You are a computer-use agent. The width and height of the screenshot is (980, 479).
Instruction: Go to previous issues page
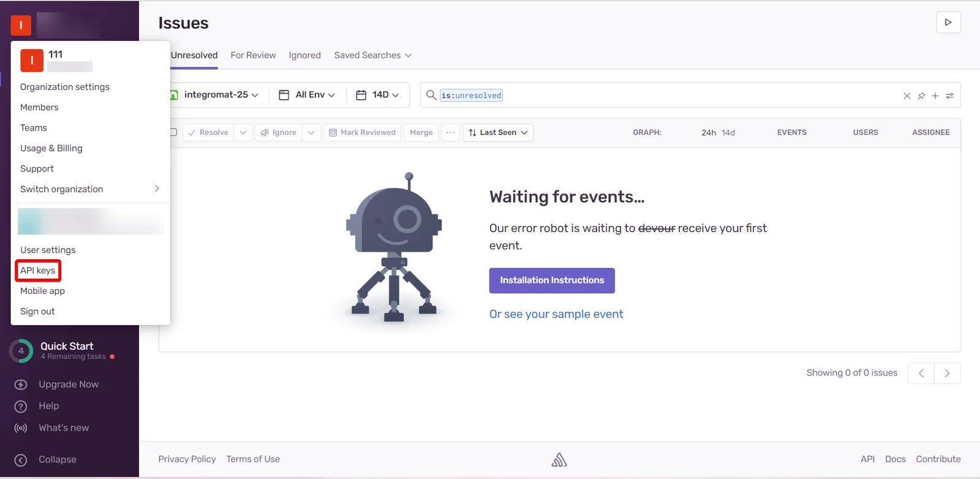click(921, 373)
